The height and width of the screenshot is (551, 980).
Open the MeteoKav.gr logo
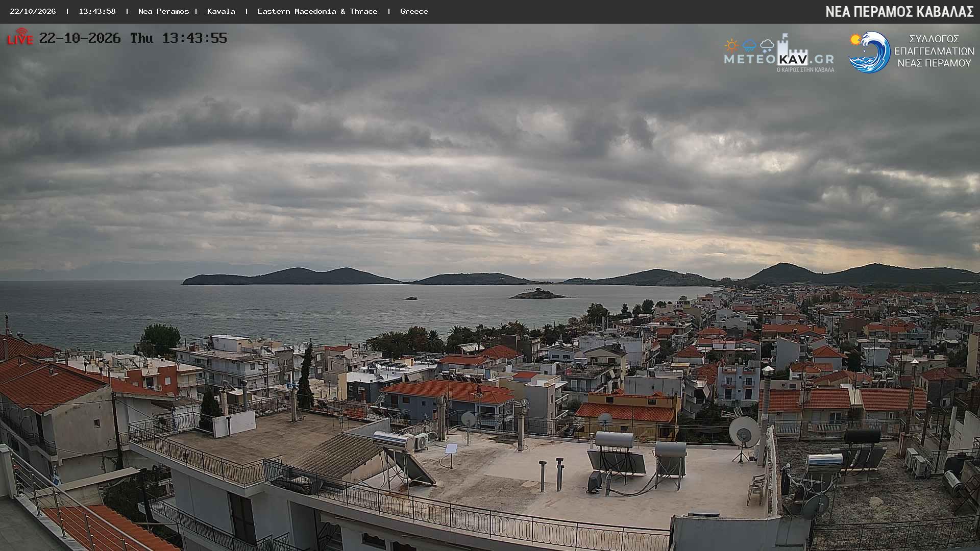pyautogui.click(x=779, y=53)
